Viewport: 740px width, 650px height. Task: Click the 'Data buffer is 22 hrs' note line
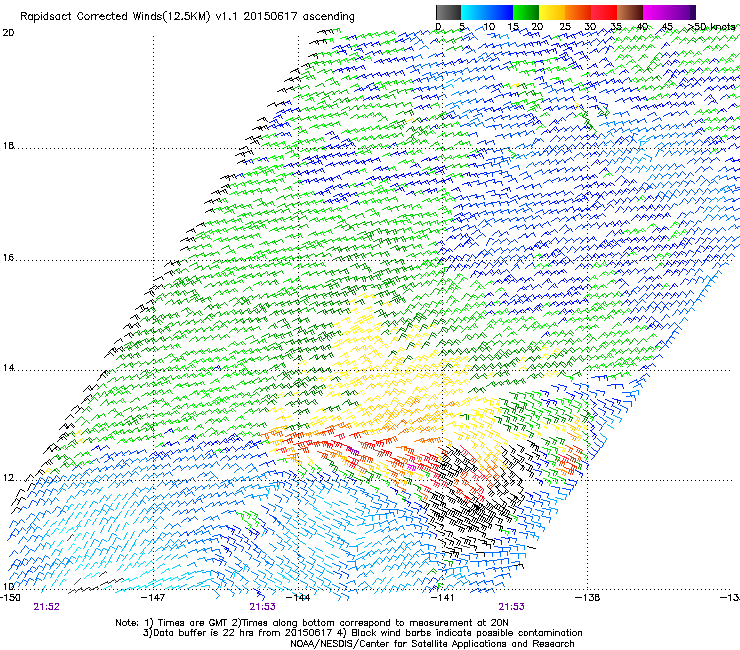(x=362, y=633)
